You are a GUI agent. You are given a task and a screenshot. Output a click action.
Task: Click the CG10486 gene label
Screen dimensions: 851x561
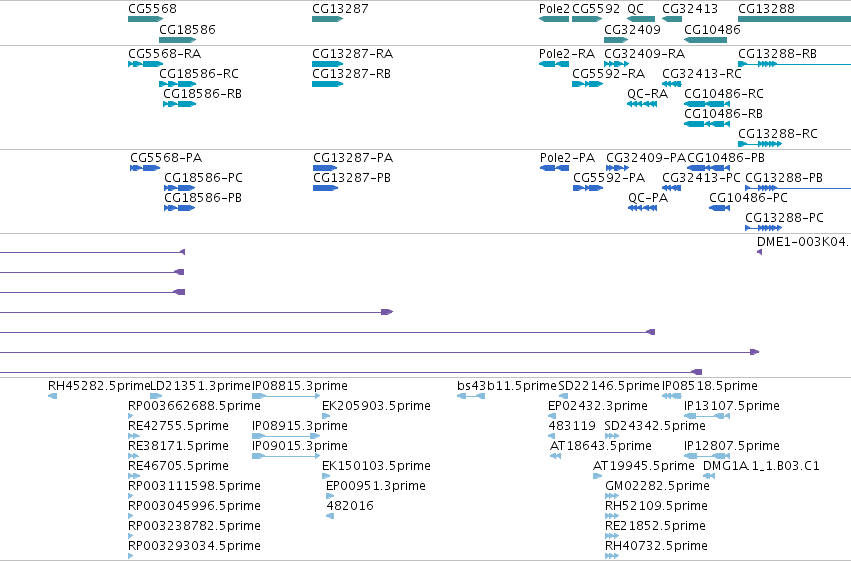712,29
